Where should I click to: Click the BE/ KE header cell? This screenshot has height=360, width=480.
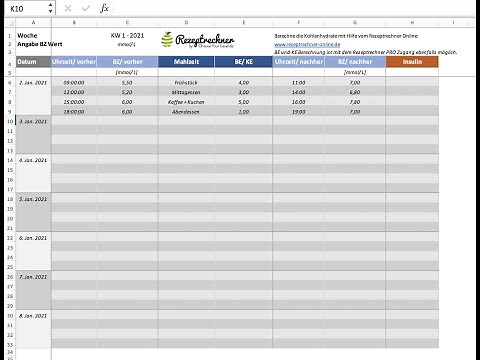(244, 62)
